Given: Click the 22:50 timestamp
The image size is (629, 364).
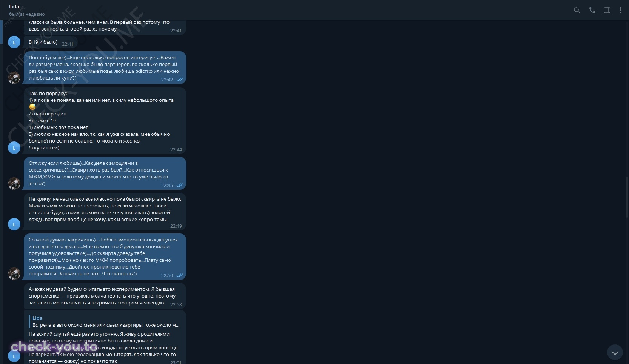Looking at the screenshot, I should coord(167,276).
